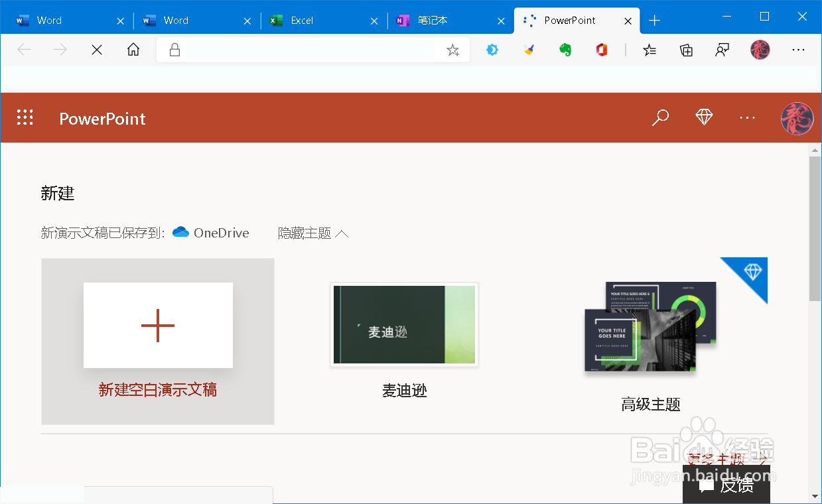The image size is (822, 504).
Task: Close the Excel tab
Action: click(x=374, y=21)
